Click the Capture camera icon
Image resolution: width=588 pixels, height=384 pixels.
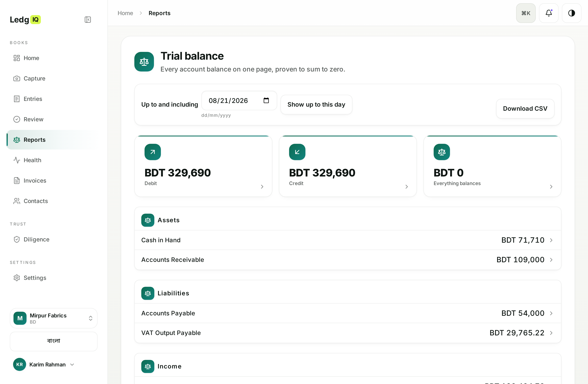(x=17, y=79)
